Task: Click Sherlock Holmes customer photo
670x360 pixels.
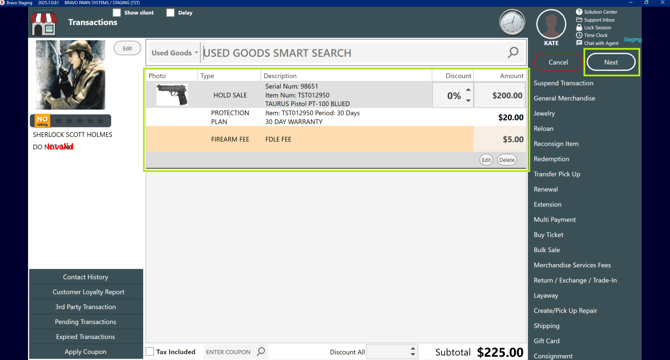Action: click(71, 75)
